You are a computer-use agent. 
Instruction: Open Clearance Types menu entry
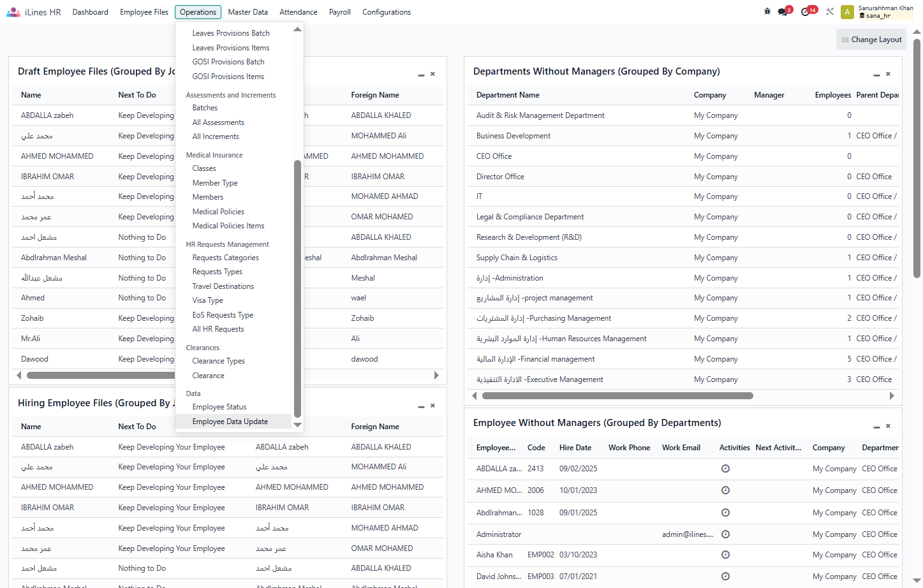(x=233, y=361)
